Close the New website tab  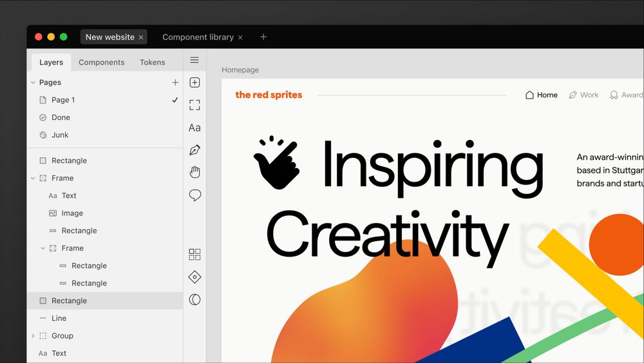(x=141, y=37)
